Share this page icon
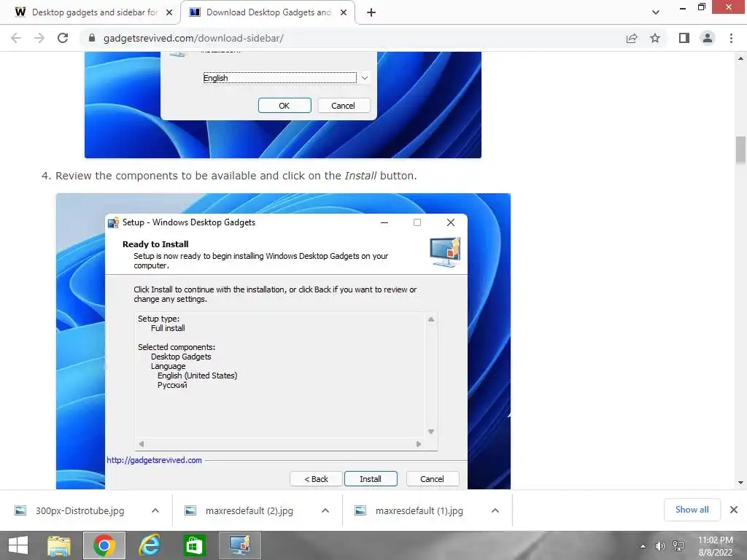The height and width of the screenshot is (560, 747). tap(632, 38)
